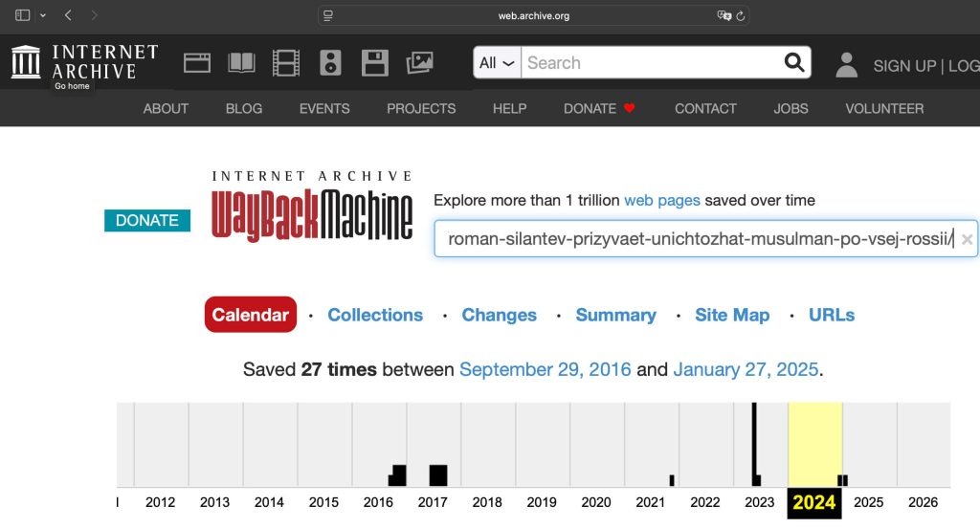The image size is (980, 528).
Task: Open the Web archive icon
Action: [x=197, y=62]
